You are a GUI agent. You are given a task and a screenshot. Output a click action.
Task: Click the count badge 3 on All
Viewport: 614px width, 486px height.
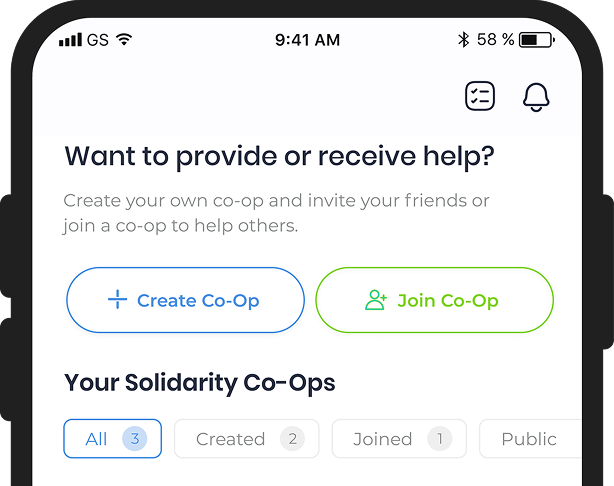(x=135, y=439)
